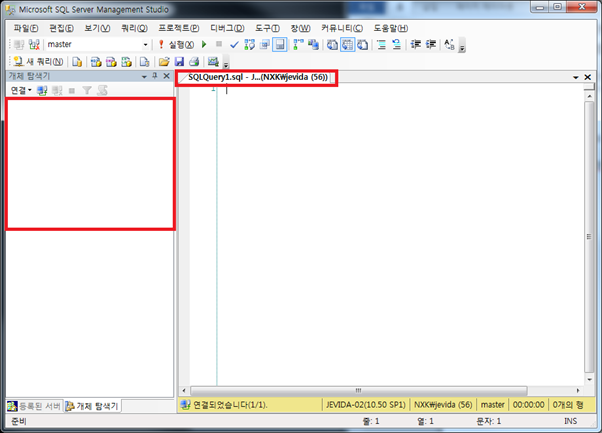
Task: Click the Analysis Services DMX Query icon
Action: pos(111,61)
